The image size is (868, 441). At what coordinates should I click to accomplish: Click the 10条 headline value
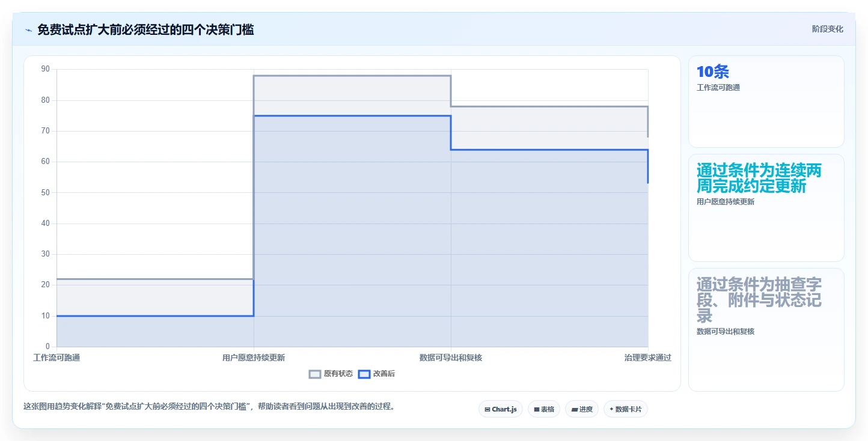tap(713, 72)
